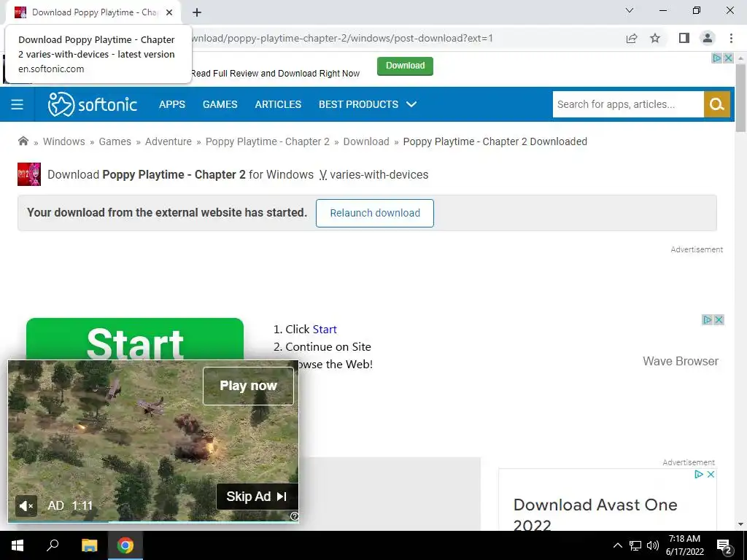Bookmark this tab with the star icon
Image resolution: width=747 pixels, height=560 pixels.
tap(655, 38)
